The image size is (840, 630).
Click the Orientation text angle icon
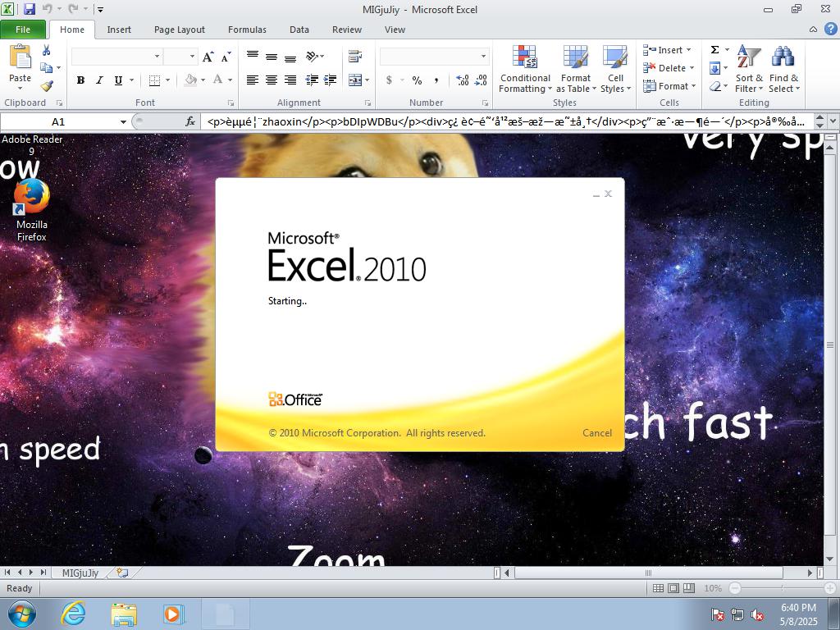313,57
